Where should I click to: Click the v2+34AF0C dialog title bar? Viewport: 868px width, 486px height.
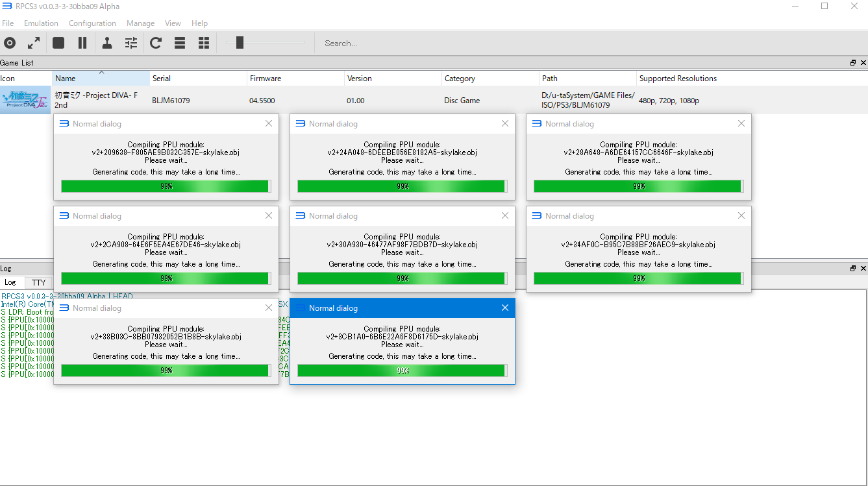pyautogui.click(x=639, y=216)
